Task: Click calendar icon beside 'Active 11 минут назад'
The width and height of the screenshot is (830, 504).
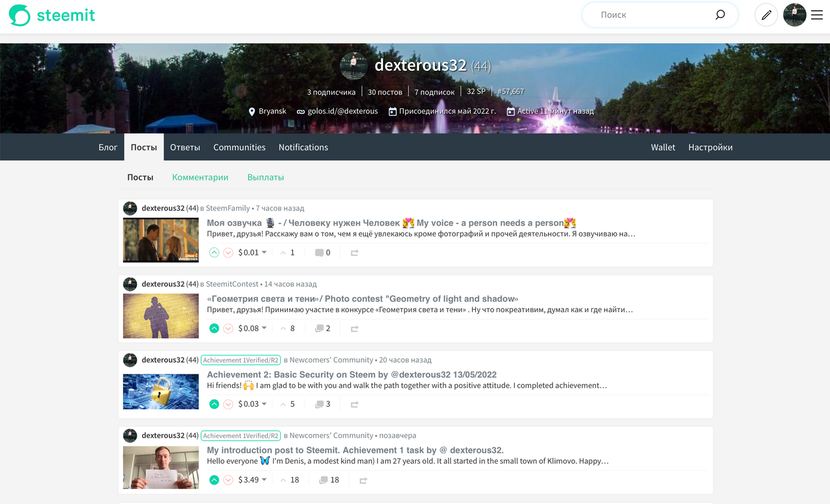Action: point(511,111)
